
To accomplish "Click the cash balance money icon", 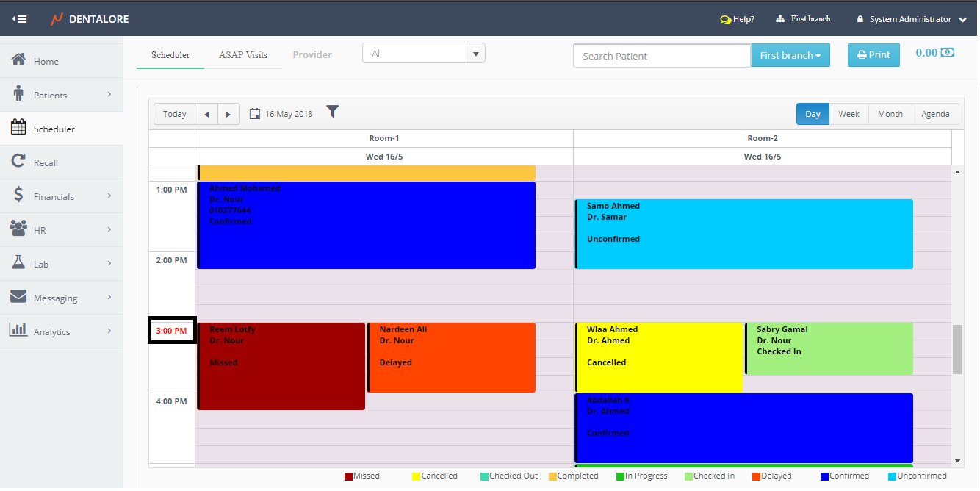I will click(948, 53).
